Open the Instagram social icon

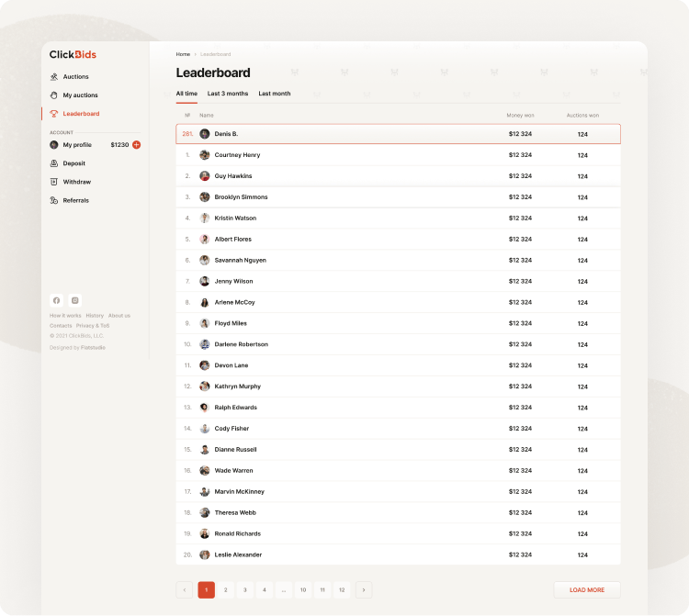click(75, 300)
